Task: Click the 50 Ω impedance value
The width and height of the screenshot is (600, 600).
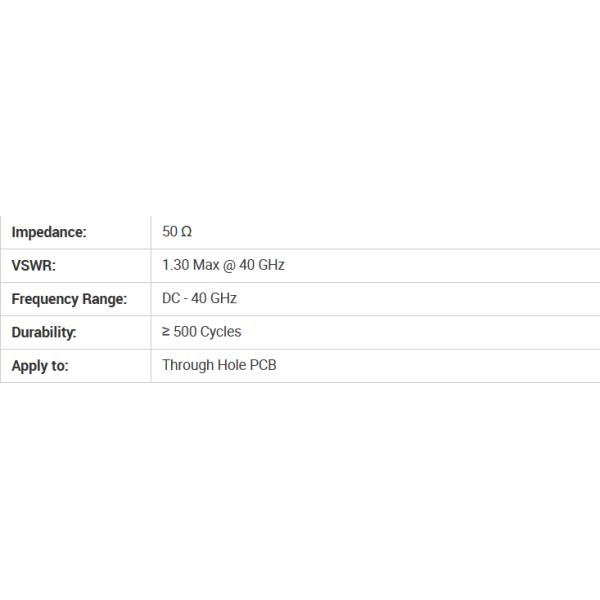Action: 177,232
